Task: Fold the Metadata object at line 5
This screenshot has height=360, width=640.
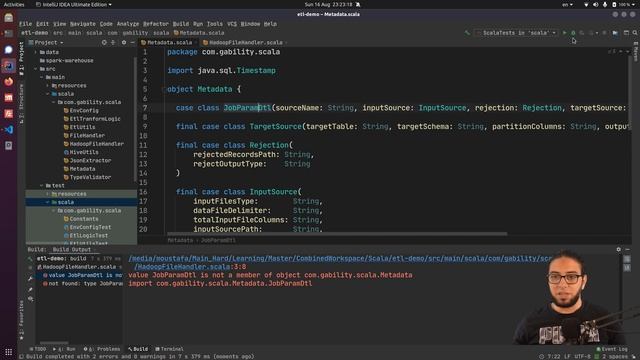Action: [164, 89]
